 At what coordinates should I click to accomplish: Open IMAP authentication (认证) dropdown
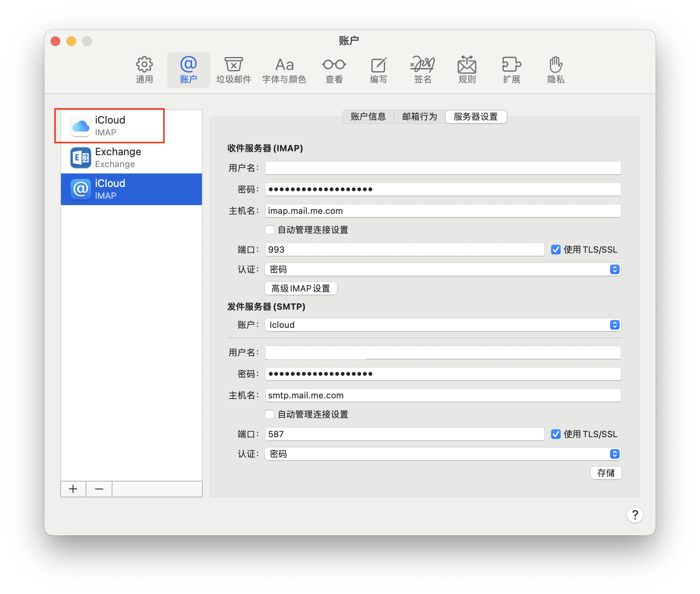pyautogui.click(x=443, y=269)
